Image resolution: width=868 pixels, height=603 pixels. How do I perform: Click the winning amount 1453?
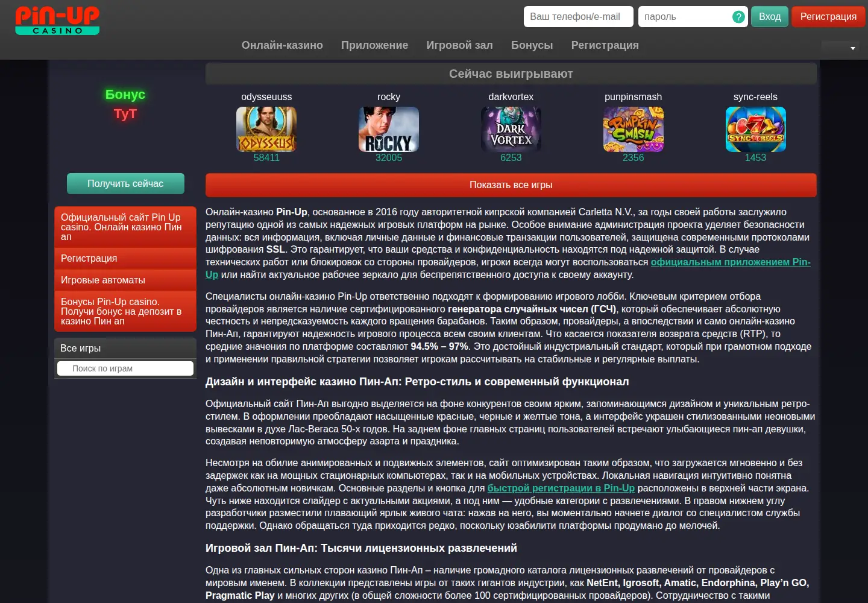pyautogui.click(x=755, y=157)
